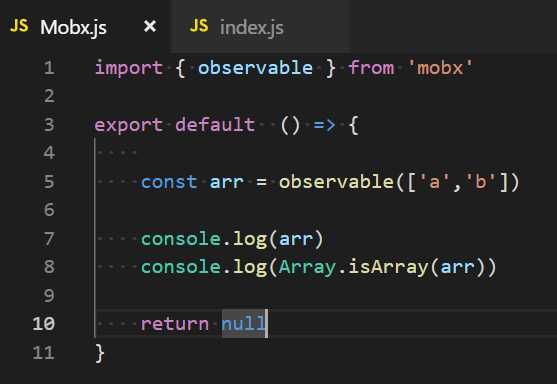Click the 'a' string in the array

click(434, 182)
